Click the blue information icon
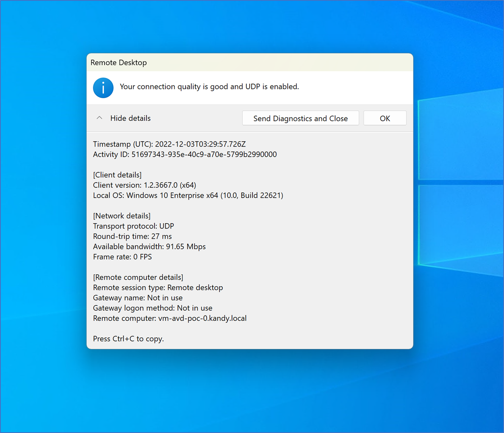This screenshot has width=504, height=433. 103,88
